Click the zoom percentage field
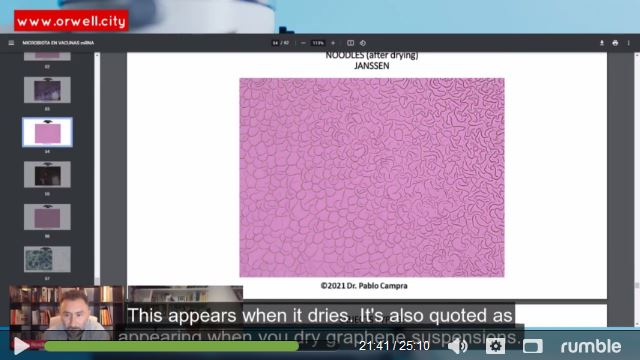 coord(318,43)
